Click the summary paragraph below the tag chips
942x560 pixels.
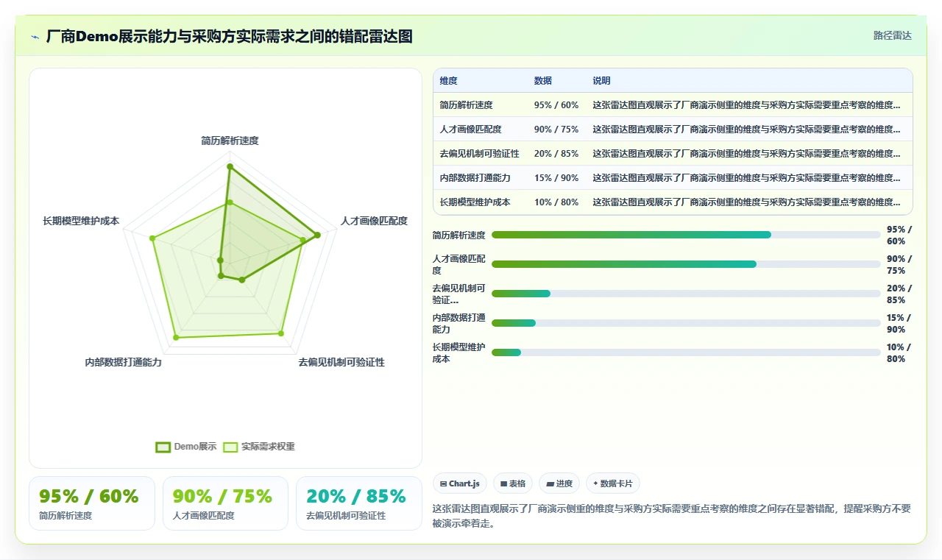(672, 516)
